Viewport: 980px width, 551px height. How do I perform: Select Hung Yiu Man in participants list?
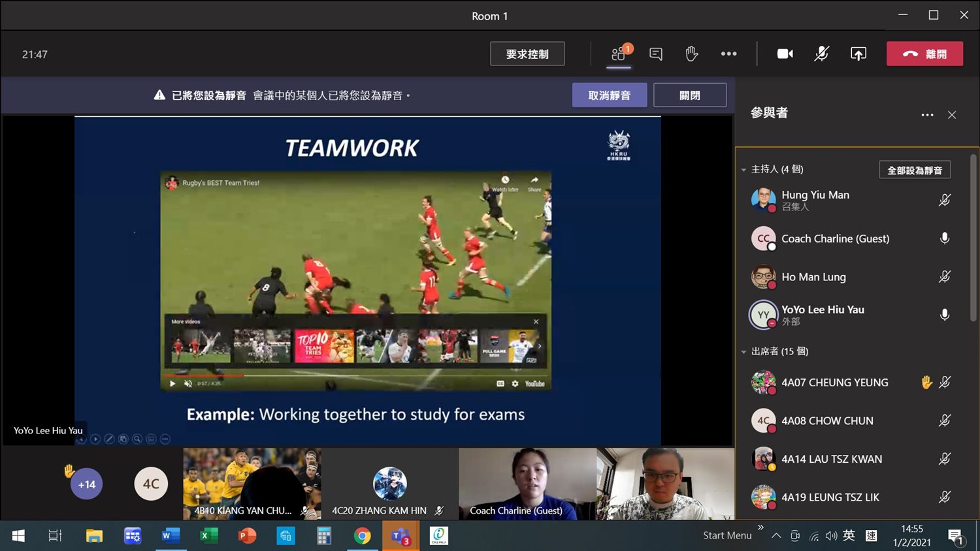(x=851, y=200)
